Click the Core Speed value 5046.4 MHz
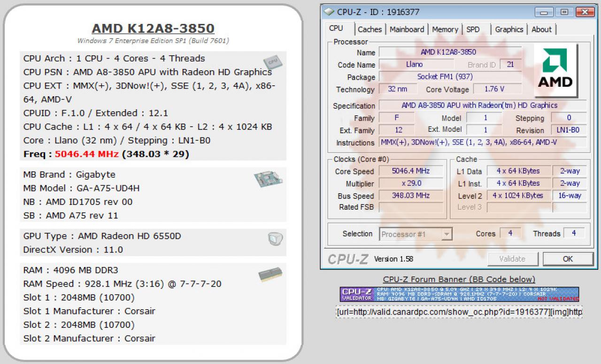Viewport: 601px width, 364px height. [x=411, y=171]
